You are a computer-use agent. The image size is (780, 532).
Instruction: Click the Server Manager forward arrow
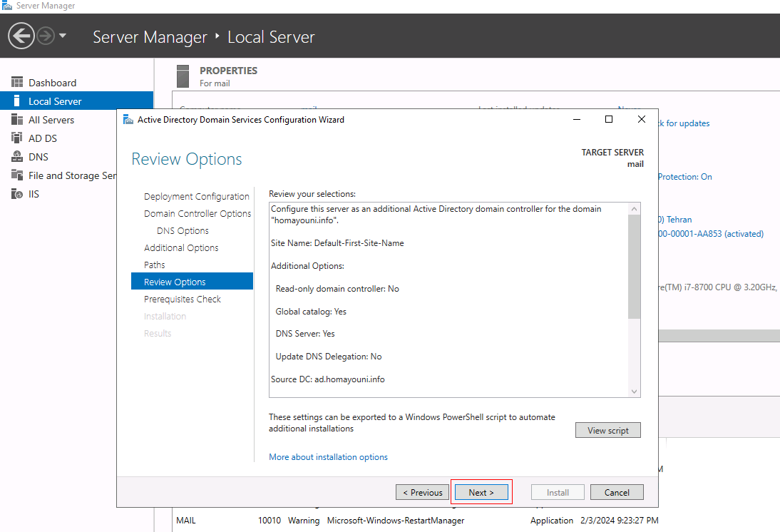pos(46,36)
